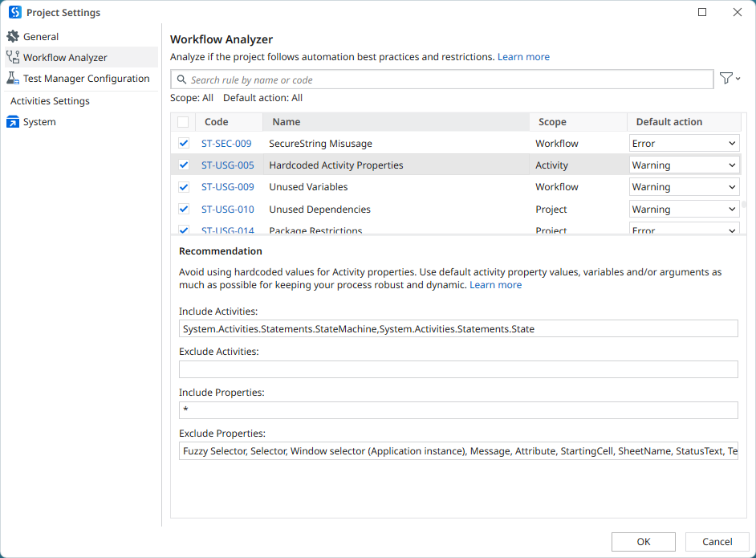
Task: Click the Exclude Activities input field
Action: pos(458,369)
